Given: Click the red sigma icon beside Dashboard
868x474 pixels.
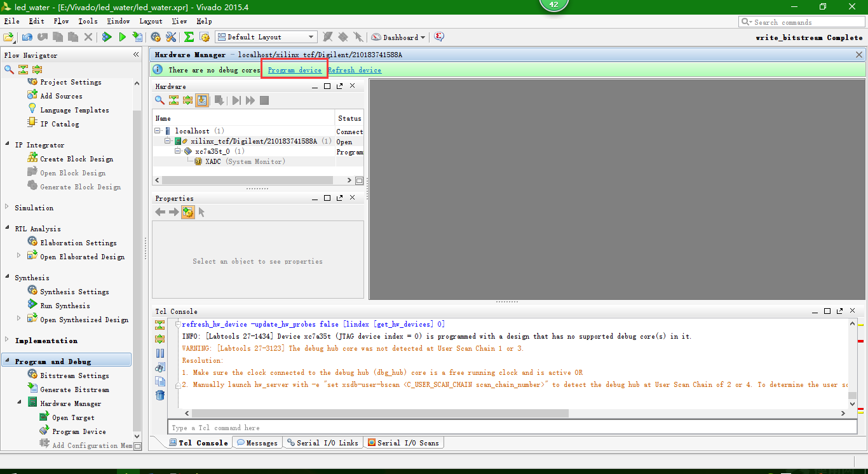Looking at the screenshot, I should pos(439,37).
